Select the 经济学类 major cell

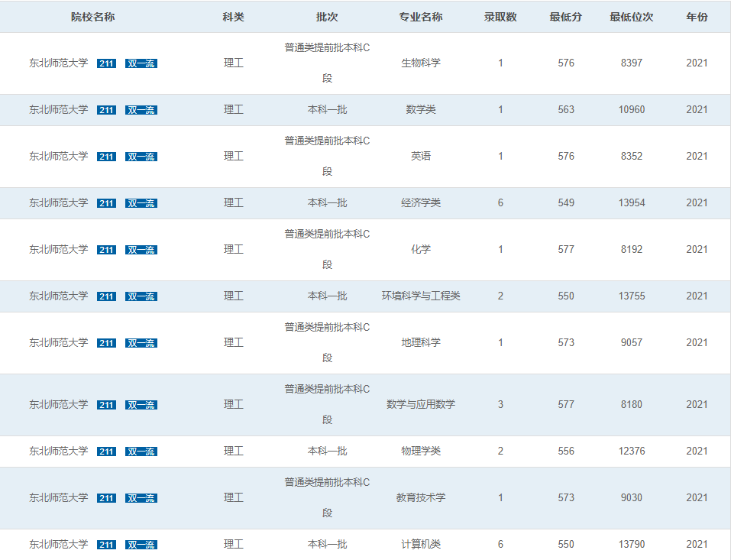[421, 202]
